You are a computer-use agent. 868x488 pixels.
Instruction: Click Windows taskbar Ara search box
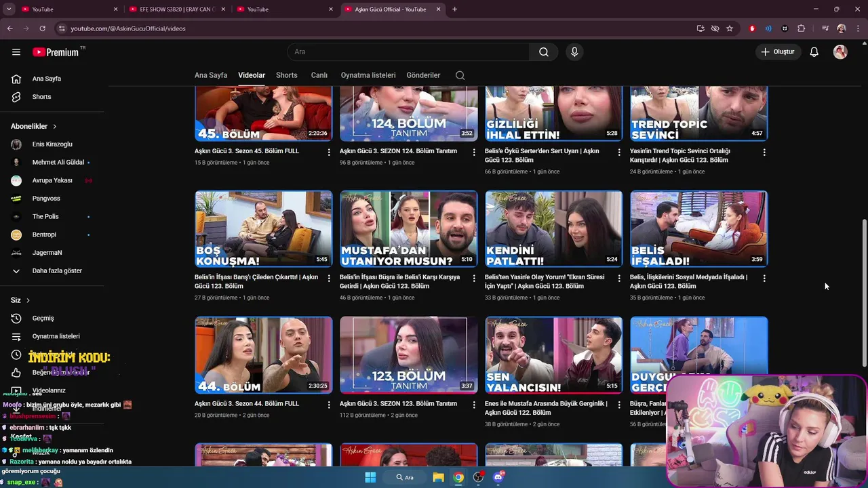coord(406,477)
